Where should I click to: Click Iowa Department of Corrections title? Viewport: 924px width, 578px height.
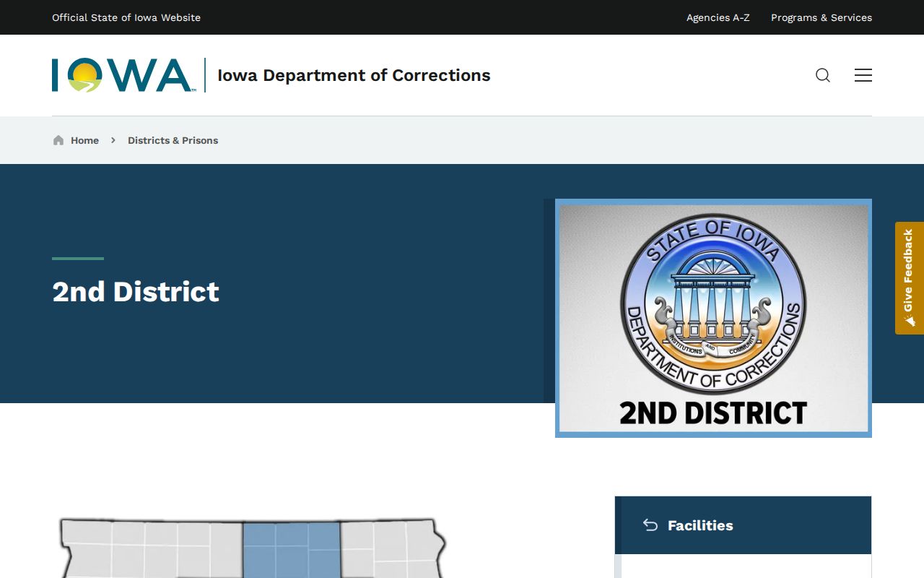click(x=354, y=75)
